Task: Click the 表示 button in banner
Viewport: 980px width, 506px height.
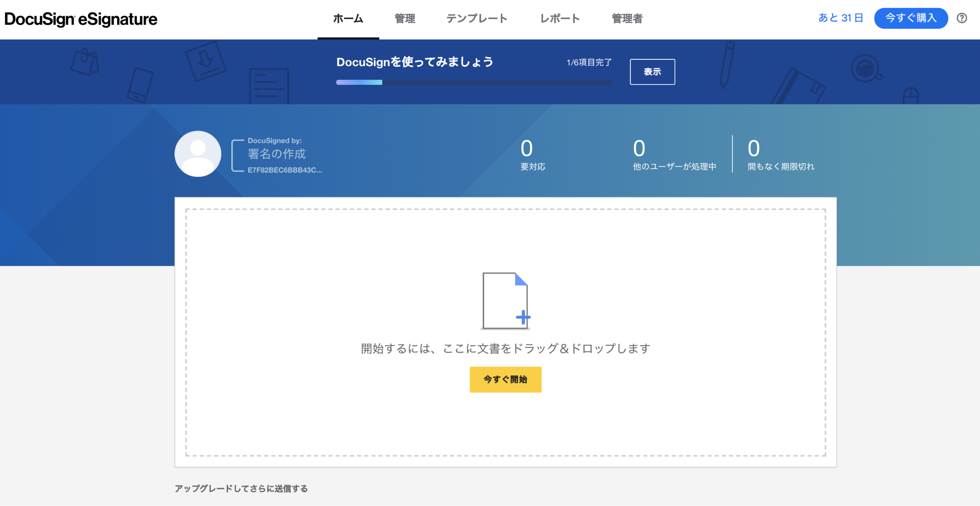Action: (652, 72)
